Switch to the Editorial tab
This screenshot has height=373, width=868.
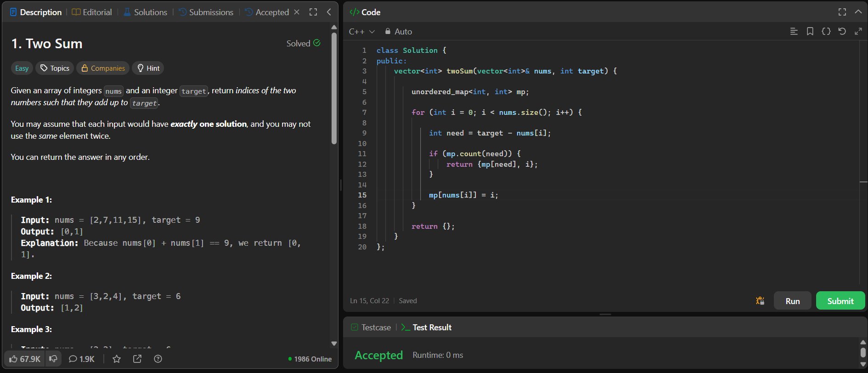tap(92, 12)
